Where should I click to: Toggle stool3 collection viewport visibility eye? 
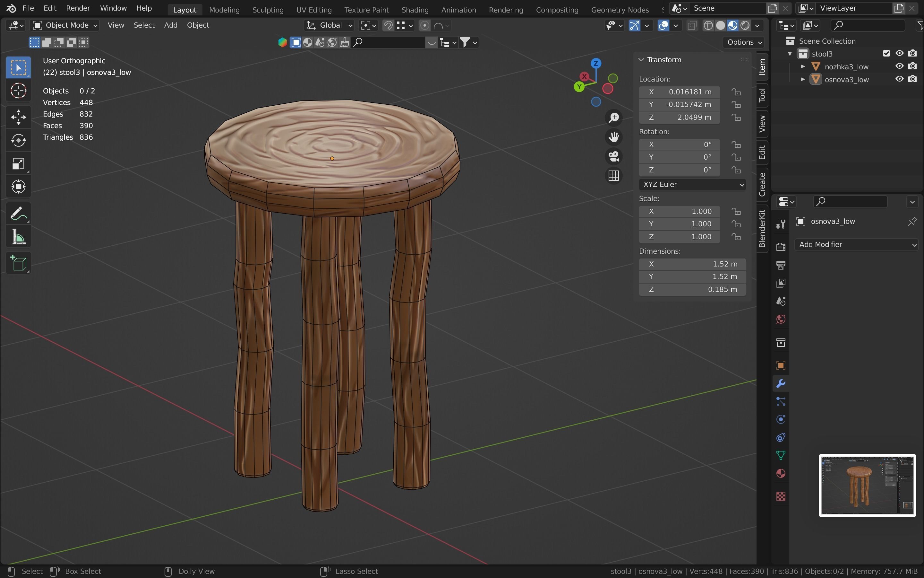tap(899, 54)
